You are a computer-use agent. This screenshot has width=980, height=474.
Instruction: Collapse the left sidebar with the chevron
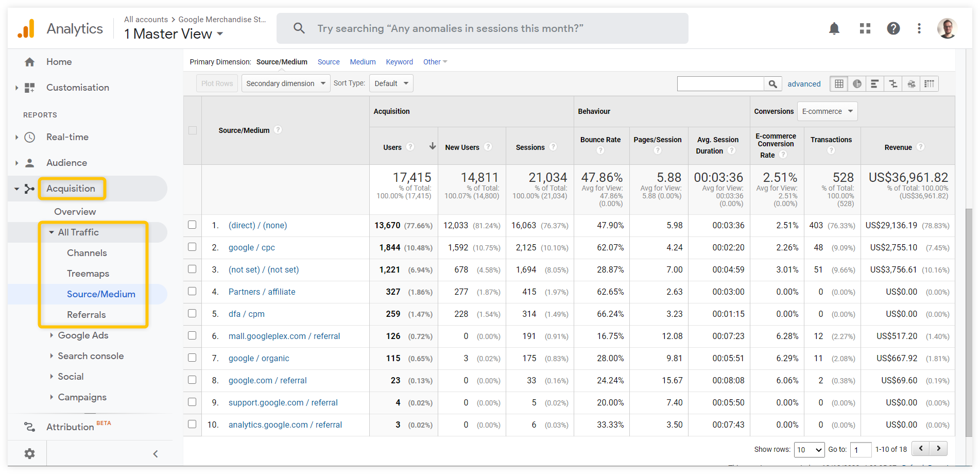[156, 454]
